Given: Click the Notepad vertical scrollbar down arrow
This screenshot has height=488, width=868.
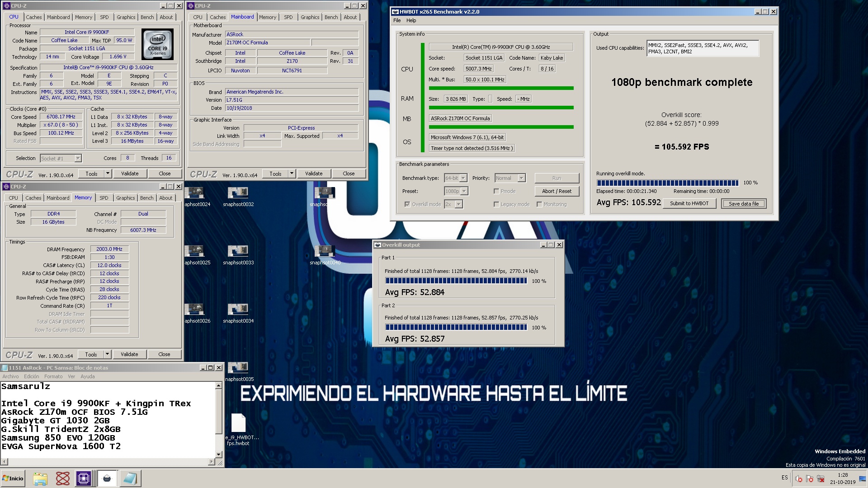Looking at the screenshot, I should (x=219, y=455).
